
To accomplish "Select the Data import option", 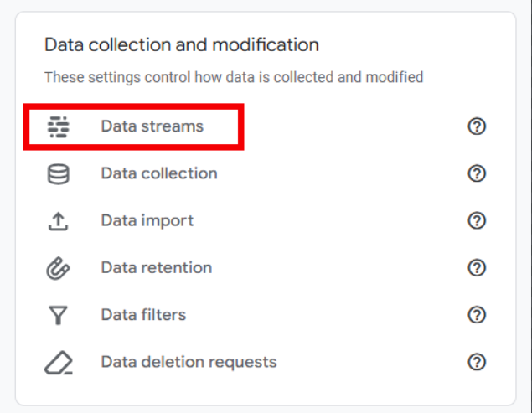I will [147, 221].
